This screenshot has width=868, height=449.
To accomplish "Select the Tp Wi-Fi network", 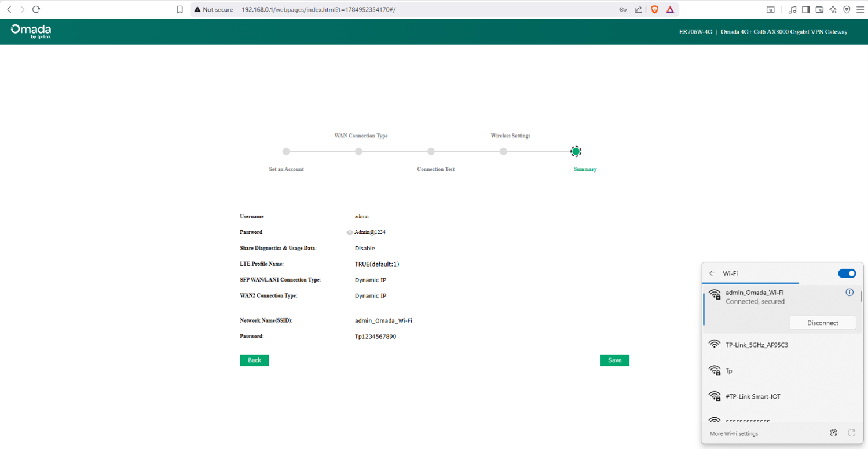I will 781,371.
